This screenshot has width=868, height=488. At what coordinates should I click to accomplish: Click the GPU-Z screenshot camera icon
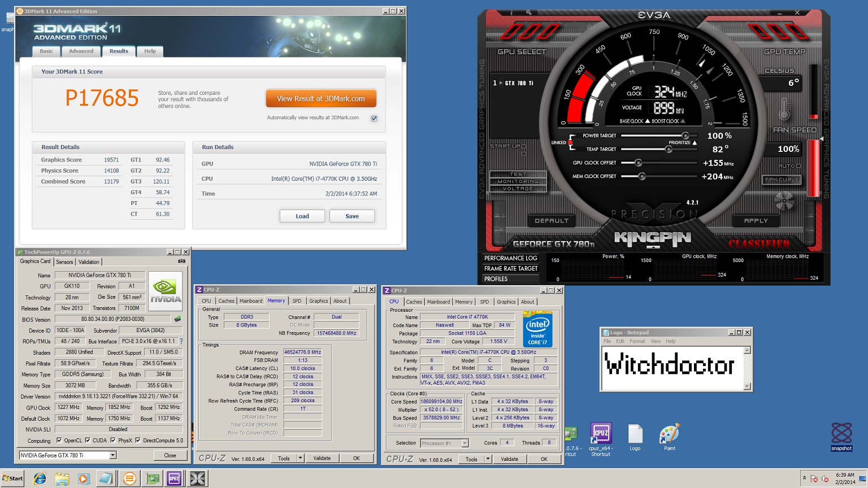(181, 262)
